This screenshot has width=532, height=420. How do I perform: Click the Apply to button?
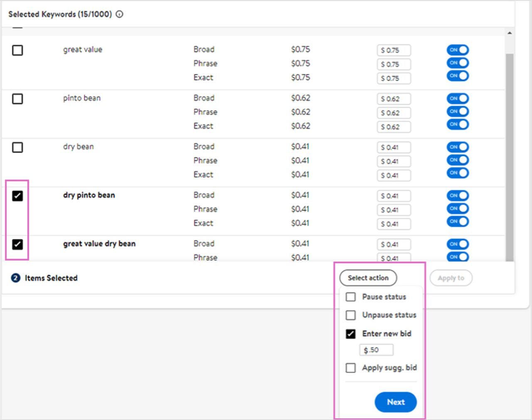pyautogui.click(x=451, y=278)
